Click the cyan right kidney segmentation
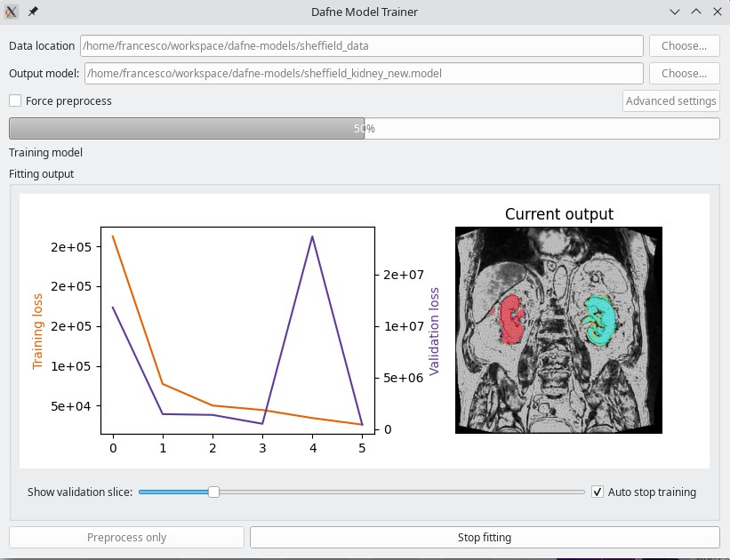 coord(599,320)
